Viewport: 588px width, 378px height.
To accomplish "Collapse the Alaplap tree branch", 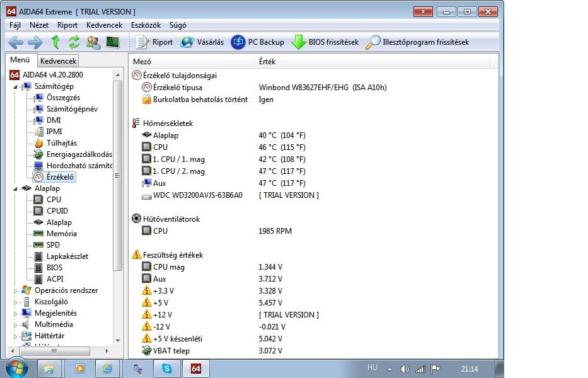I will click(x=15, y=188).
